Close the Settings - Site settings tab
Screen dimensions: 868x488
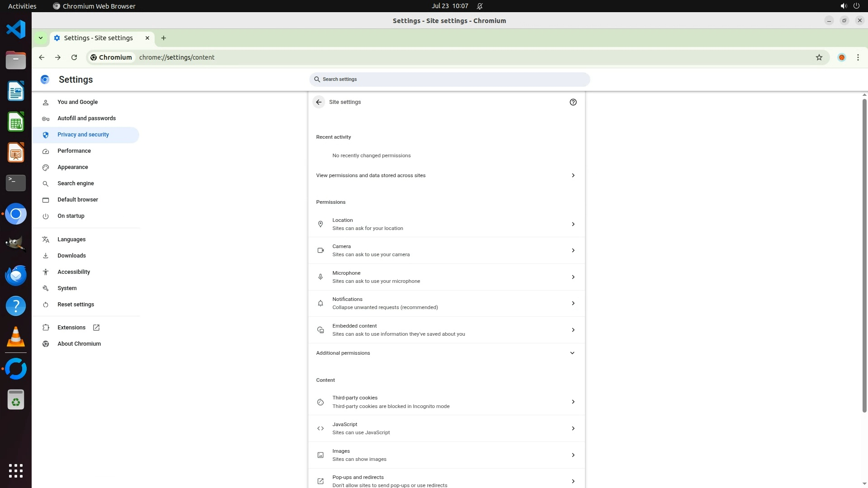(x=147, y=38)
